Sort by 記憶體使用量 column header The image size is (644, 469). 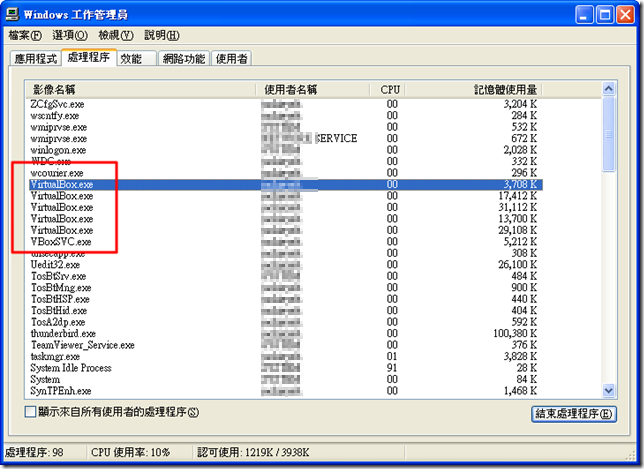coord(474,90)
